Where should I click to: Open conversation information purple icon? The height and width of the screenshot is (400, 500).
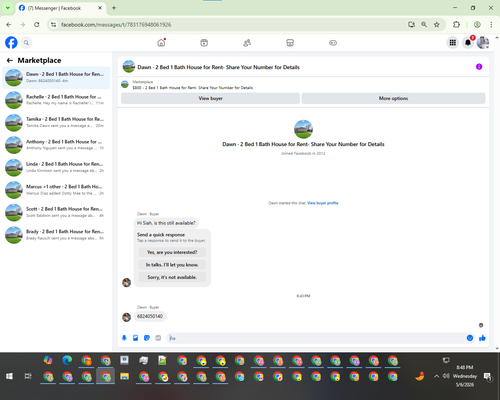[479, 67]
